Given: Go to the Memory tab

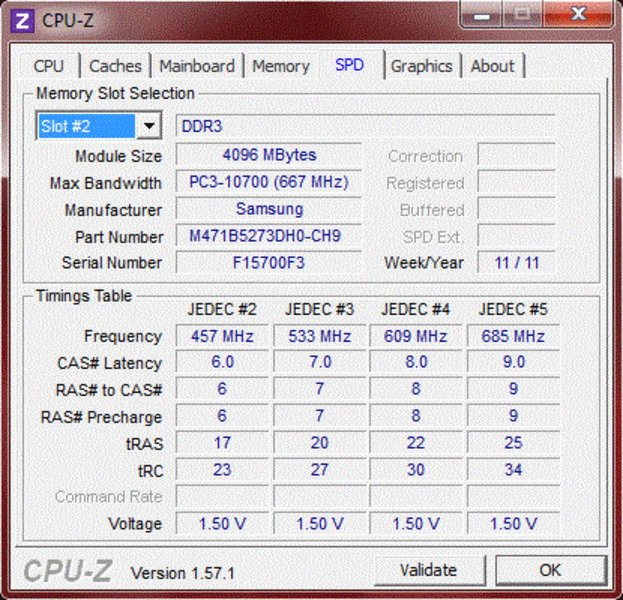Looking at the screenshot, I should 281,66.
